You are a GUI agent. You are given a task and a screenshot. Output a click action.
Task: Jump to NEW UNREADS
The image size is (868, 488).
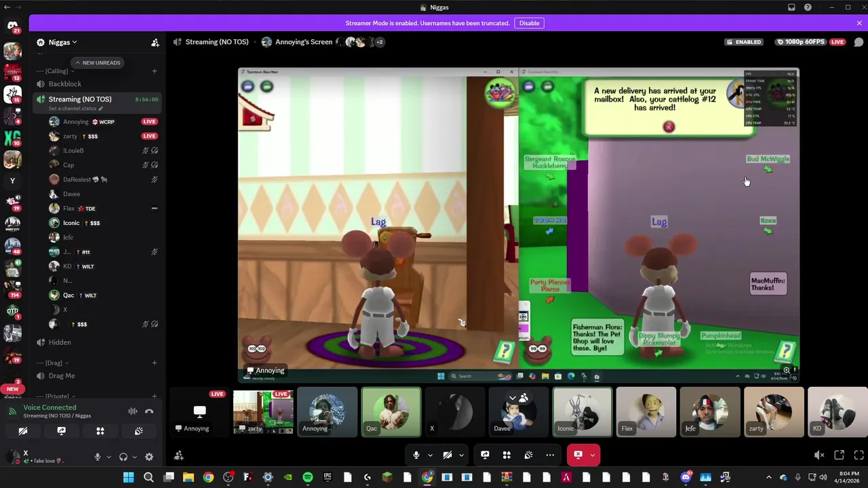(98, 62)
